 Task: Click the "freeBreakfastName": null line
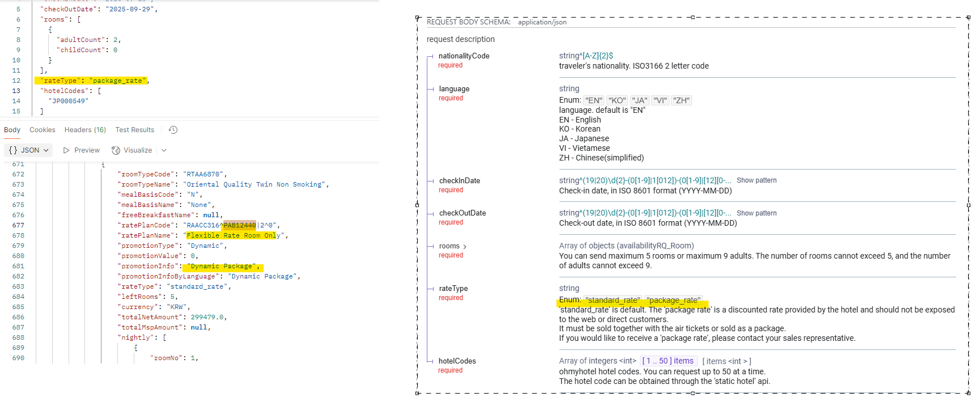[x=170, y=215]
